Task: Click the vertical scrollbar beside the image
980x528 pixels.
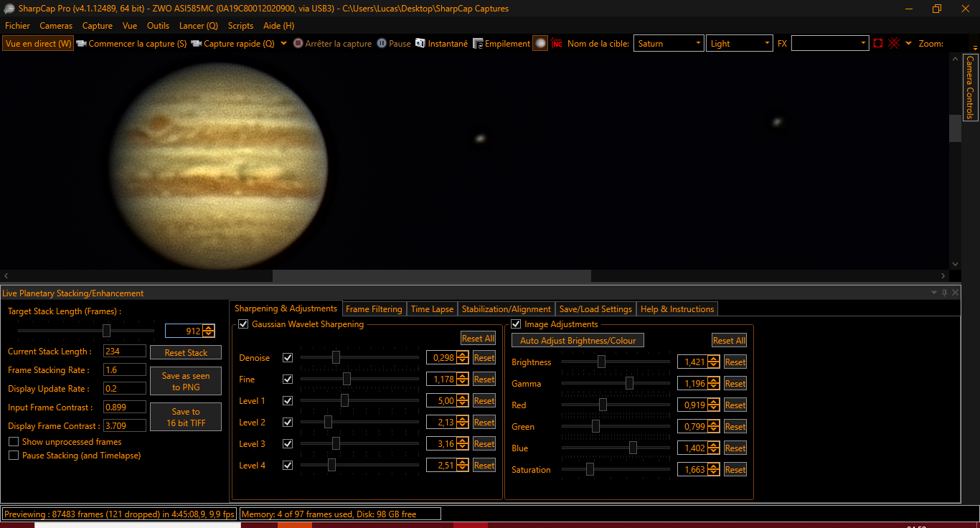Action: click(x=955, y=128)
